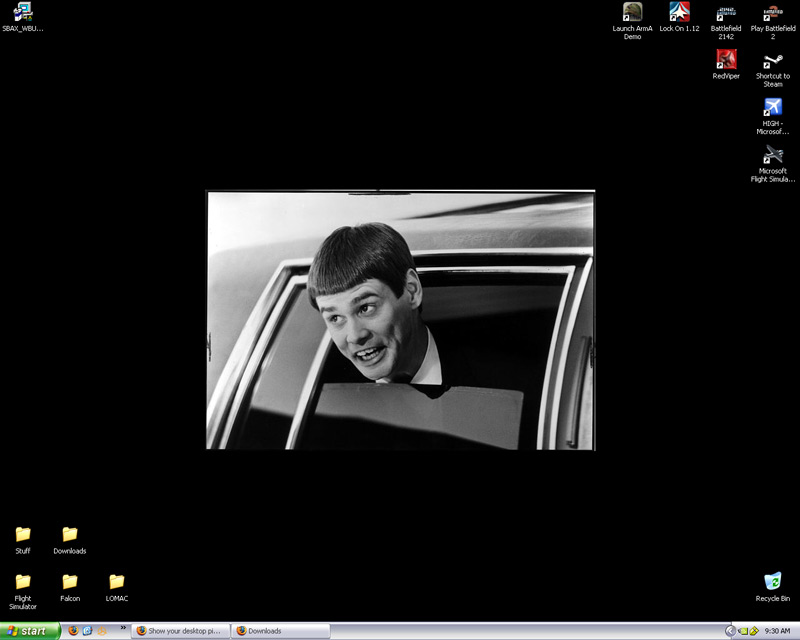This screenshot has height=640, width=800.
Task: Select the Falcon folder
Action: (70, 587)
